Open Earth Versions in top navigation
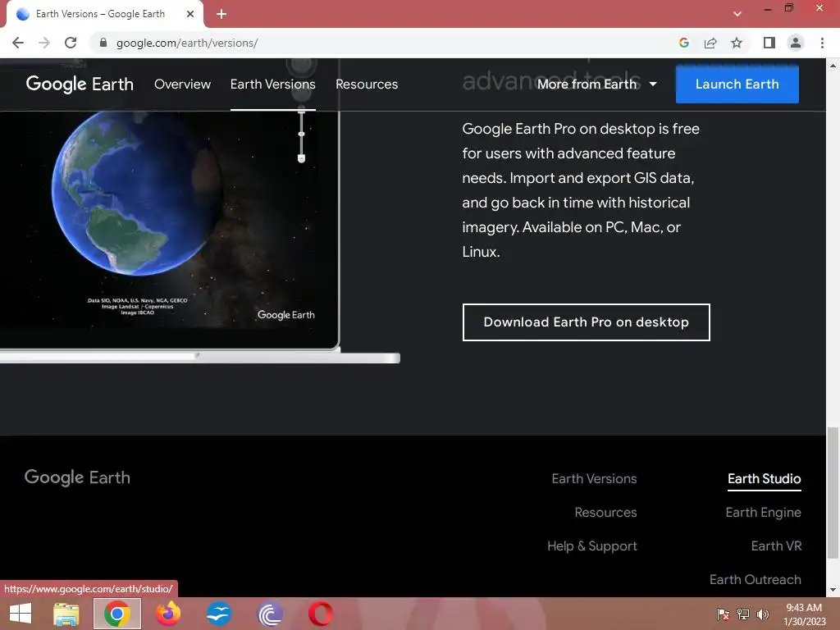 point(272,84)
